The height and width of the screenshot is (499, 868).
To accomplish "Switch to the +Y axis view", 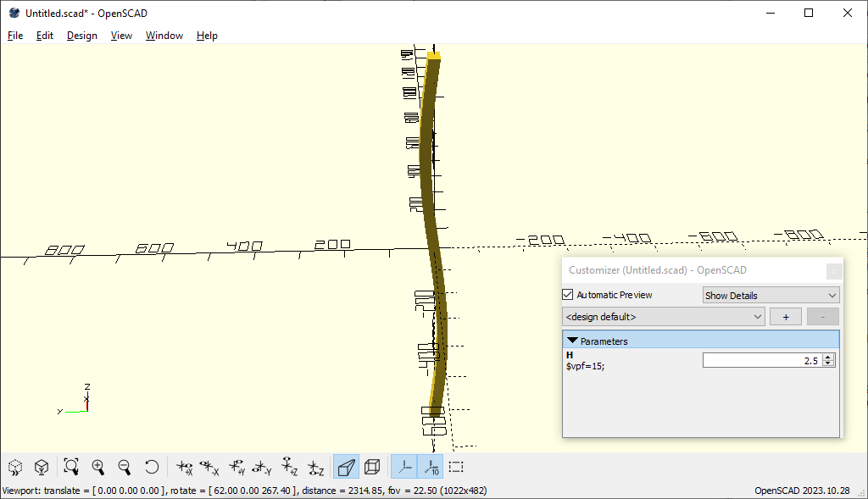I will click(236, 467).
